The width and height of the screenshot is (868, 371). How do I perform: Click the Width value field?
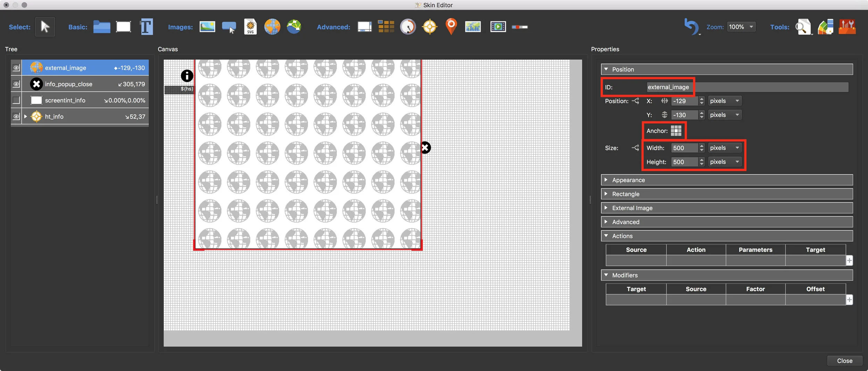coord(684,148)
